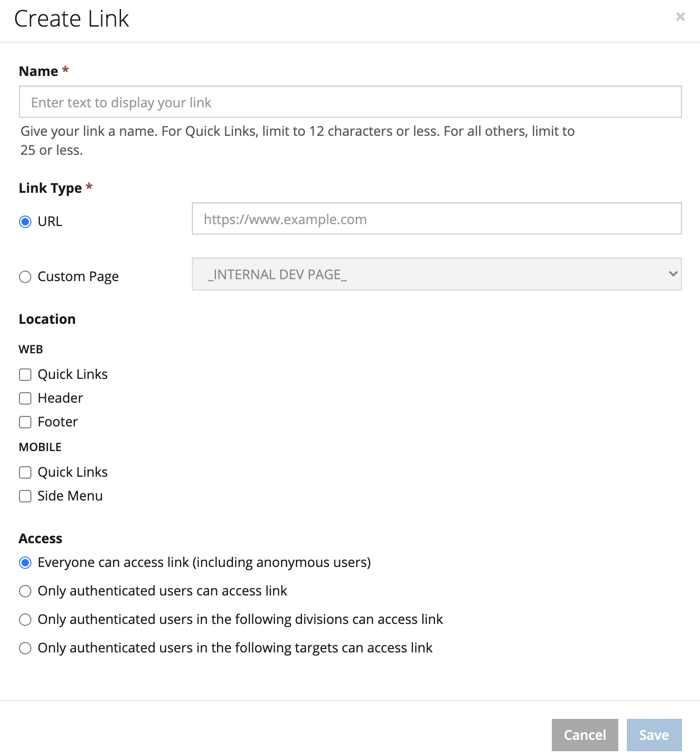Click the Location section heading
The width and height of the screenshot is (700, 755).
click(47, 319)
